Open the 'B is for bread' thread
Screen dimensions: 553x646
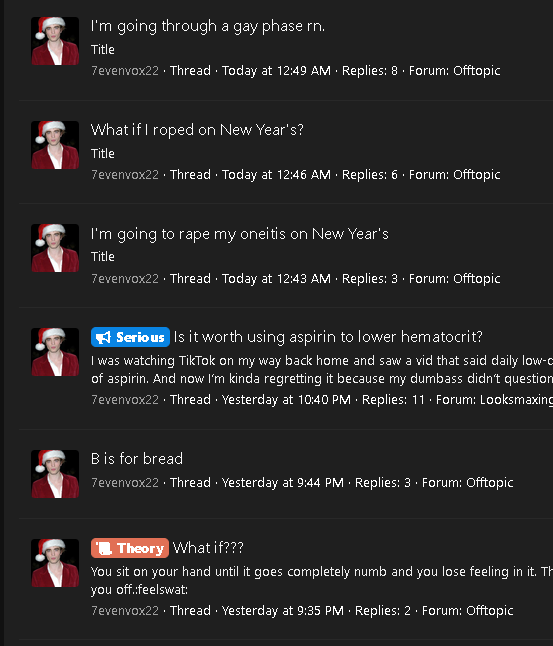137,459
